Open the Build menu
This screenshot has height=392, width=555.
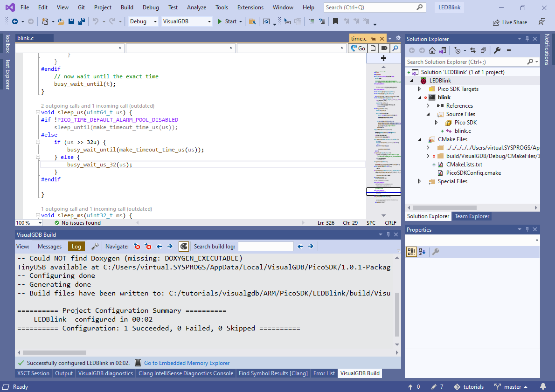[127, 7]
